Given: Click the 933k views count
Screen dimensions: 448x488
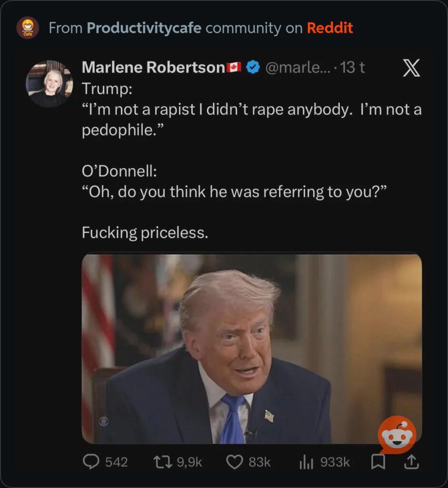Looking at the screenshot, I should [335, 462].
